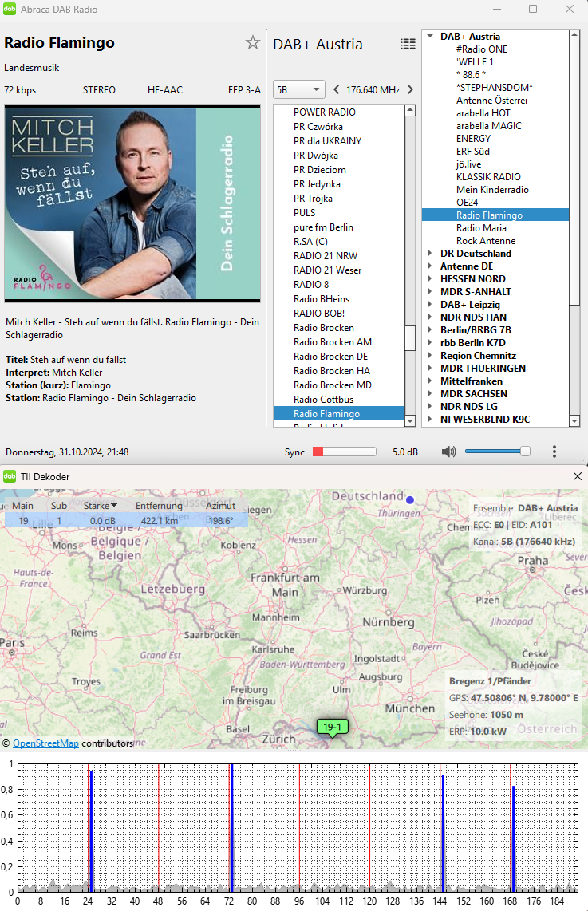This screenshot has width=588, height=911.
Task: Expand the Mittelfranken ensemble
Action: 430,381
